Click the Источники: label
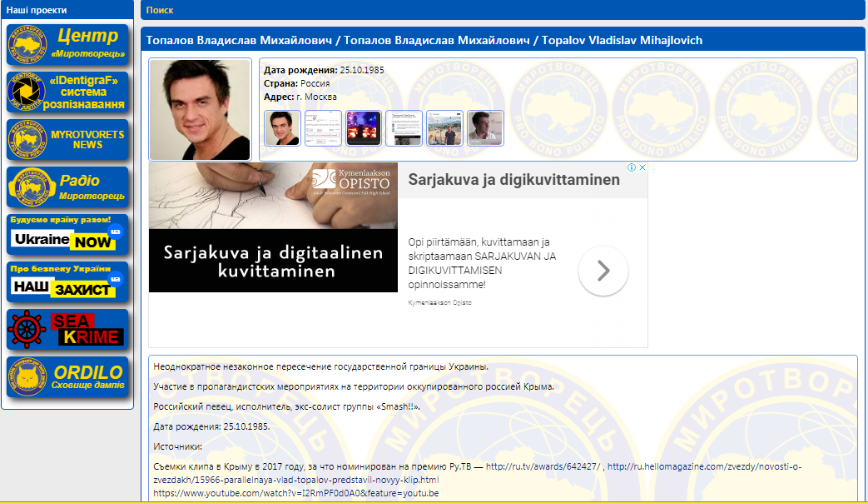The image size is (868, 503). (178, 446)
